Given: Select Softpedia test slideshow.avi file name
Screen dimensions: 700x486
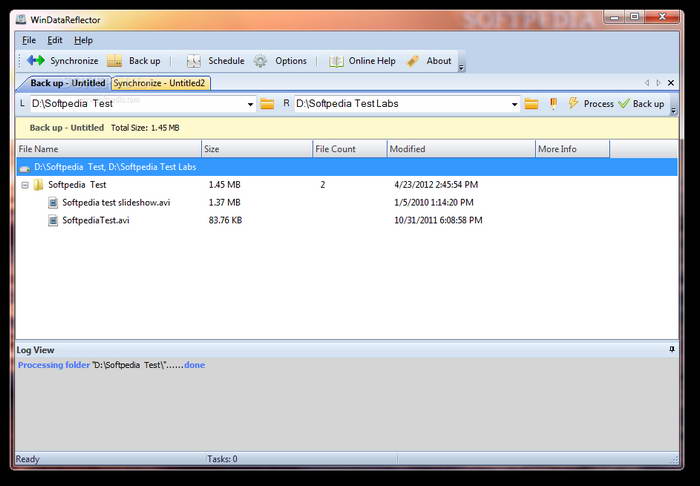Looking at the screenshot, I should [116, 203].
